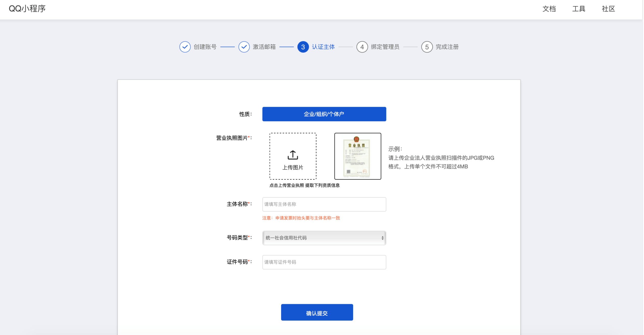Click the blue step 3 circle for 认证主体
Screen dimensions: 644x335
pos(303,47)
